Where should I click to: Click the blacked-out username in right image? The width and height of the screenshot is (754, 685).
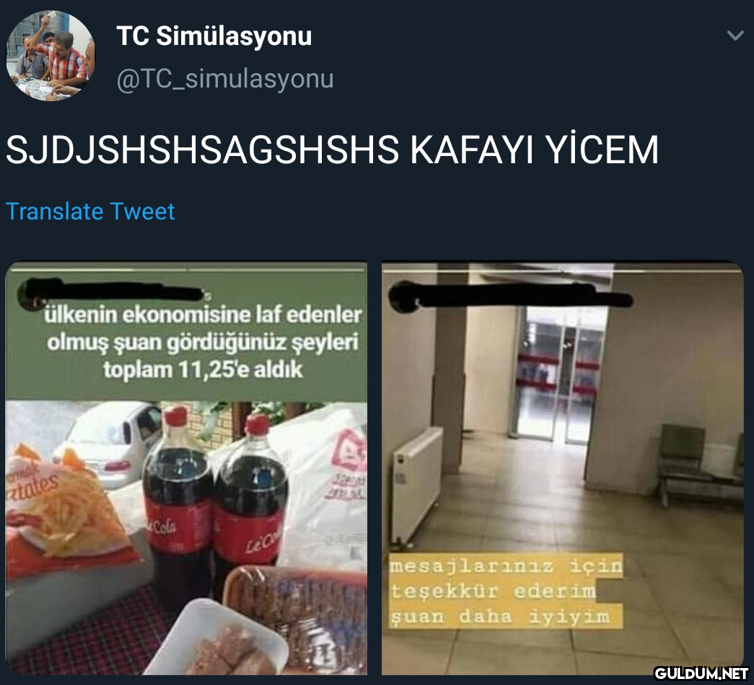pos(510,295)
